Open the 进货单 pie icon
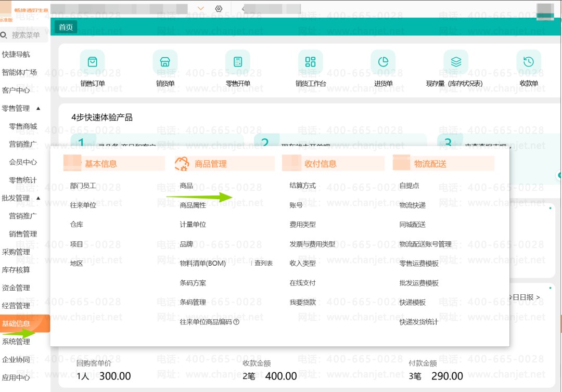The height and width of the screenshot is (392, 562). [383, 62]
